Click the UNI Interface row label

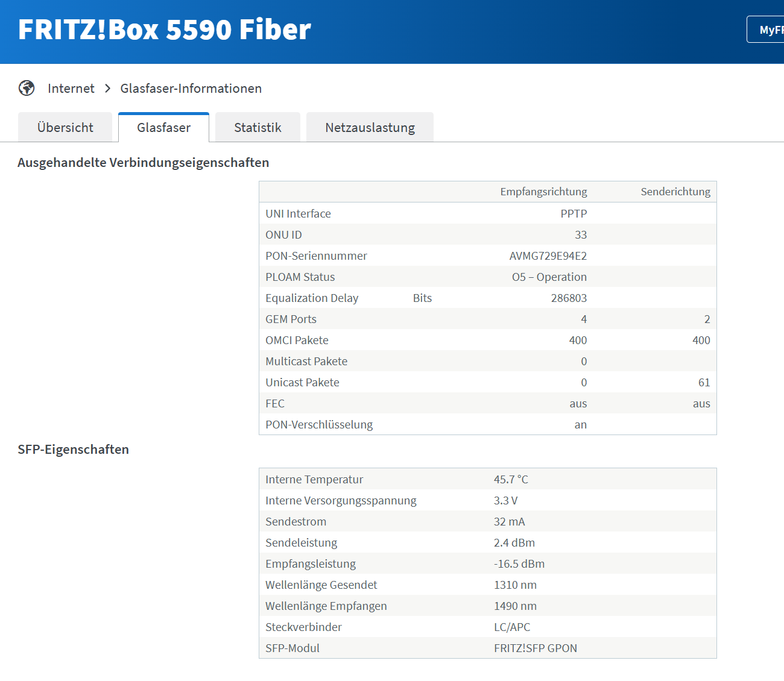[298, 214]
